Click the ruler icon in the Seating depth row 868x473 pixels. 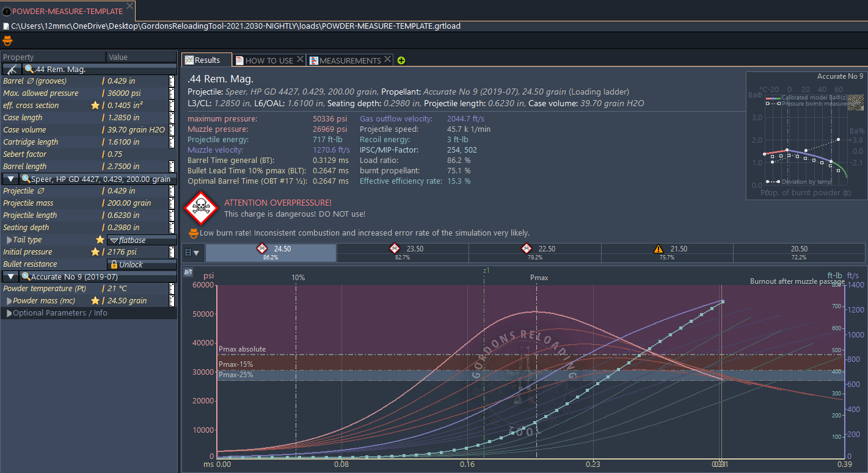tap(172, 228)
